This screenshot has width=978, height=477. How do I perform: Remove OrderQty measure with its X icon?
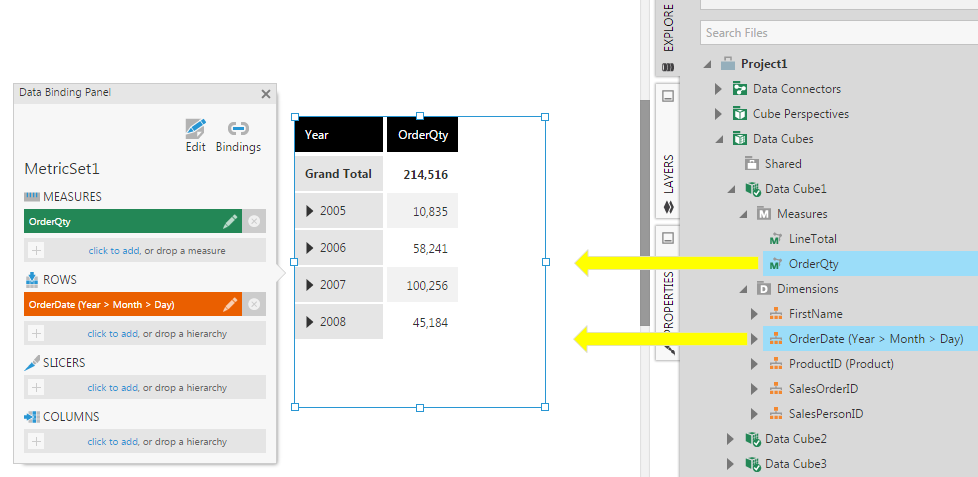pyautogui.click(x=254, y=222)
